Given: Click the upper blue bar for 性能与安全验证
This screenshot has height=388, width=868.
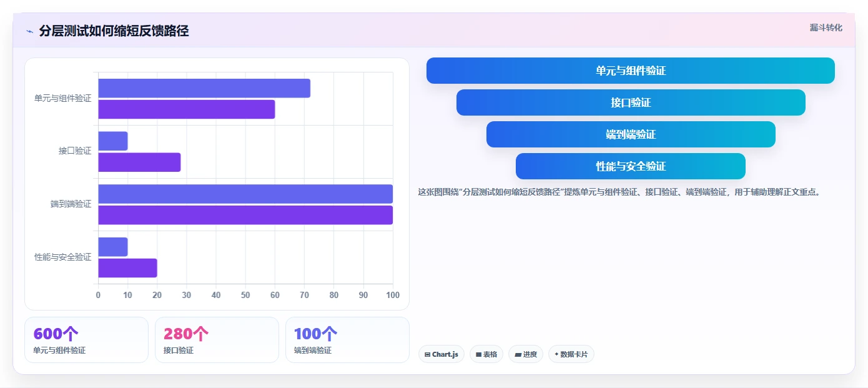Looking at the screenshot, I should pyautogui.click(x=113, y=247).
